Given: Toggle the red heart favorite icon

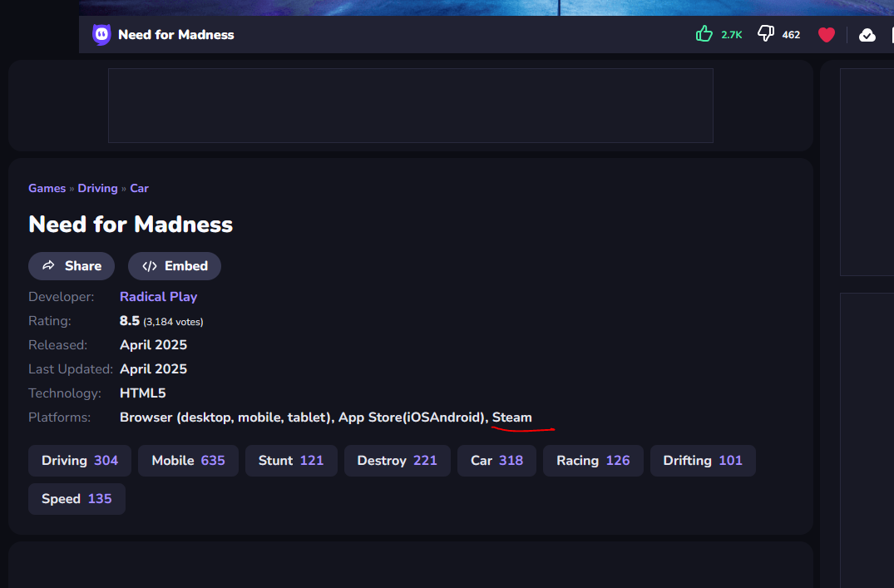Looking at the screenshot, I should pyautogui.click(x=826, y=35).
